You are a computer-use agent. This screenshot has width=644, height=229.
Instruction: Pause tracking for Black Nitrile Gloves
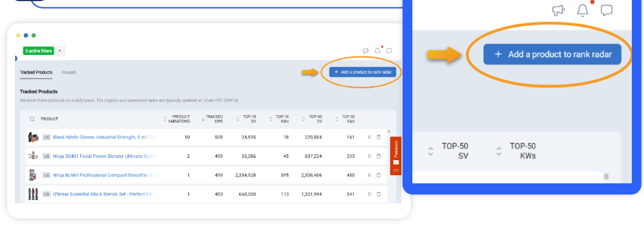369,137
